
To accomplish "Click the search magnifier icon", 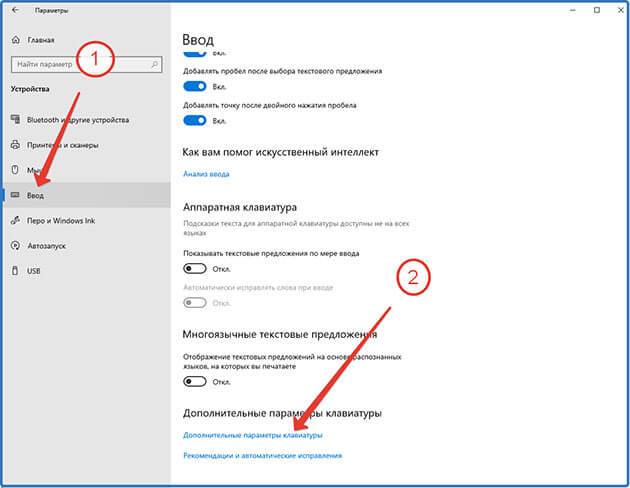I will point(154,64).
